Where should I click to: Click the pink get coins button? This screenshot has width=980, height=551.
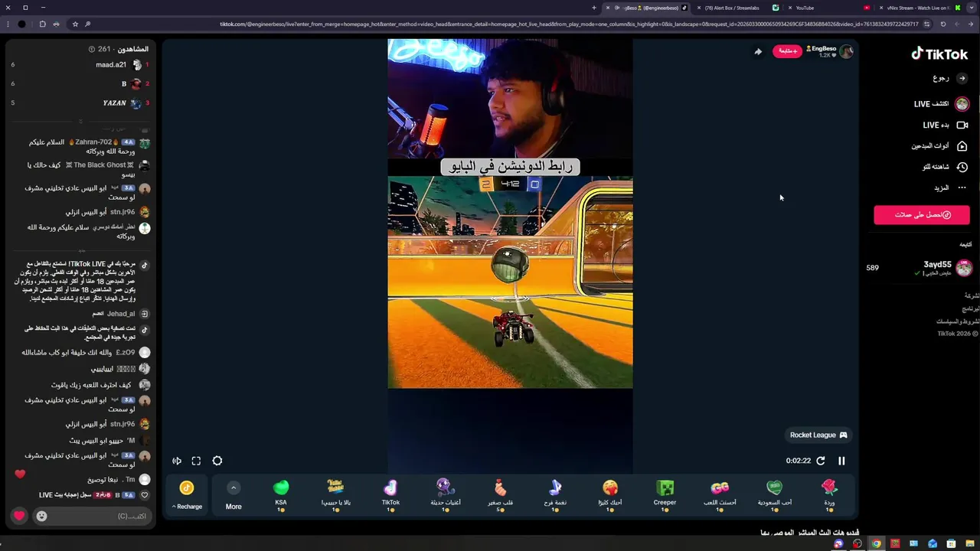[922, 215]
